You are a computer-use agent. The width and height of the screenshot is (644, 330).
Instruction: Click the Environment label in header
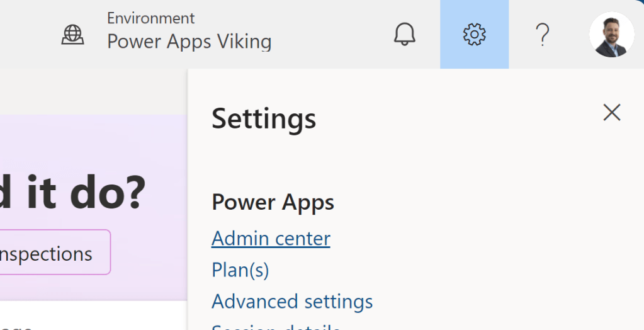[150, 18]
